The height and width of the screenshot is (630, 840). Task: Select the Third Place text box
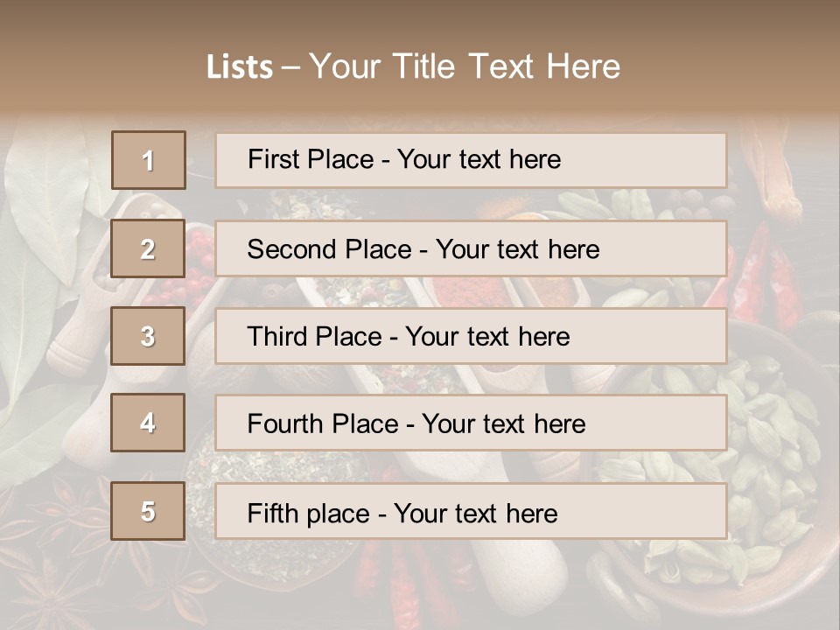coord(471,336)
